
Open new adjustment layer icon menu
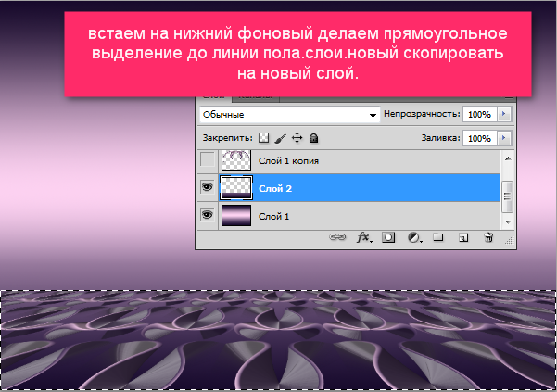tap(414, 237)
